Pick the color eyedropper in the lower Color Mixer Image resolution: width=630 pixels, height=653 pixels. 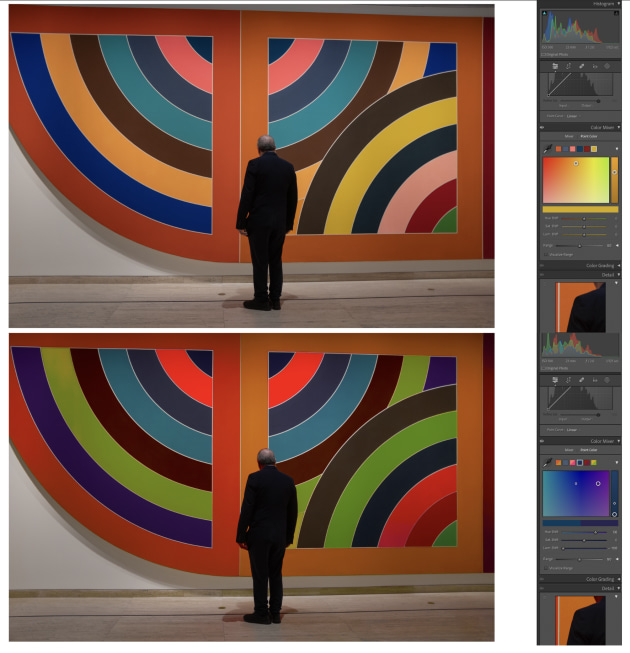point(548,462)
